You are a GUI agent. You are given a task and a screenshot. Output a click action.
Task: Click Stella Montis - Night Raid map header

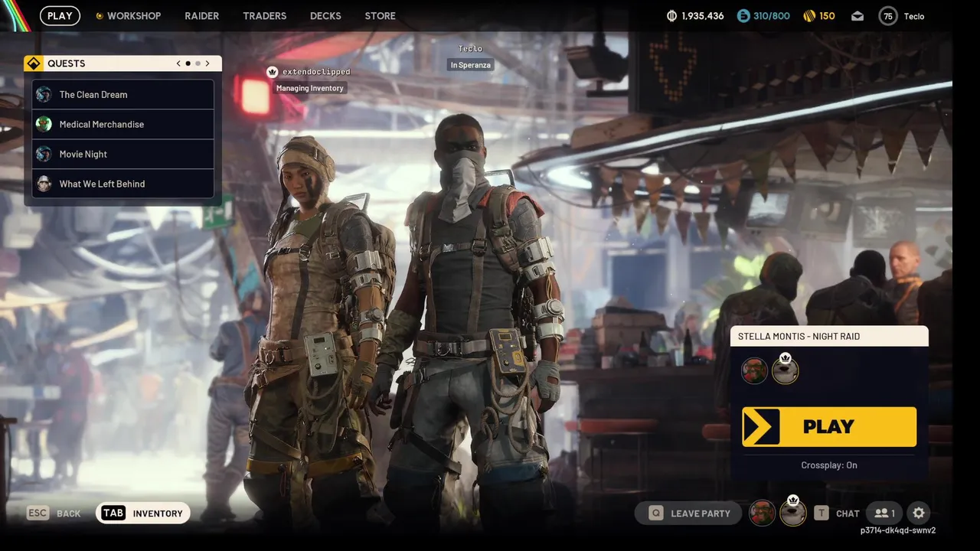coord(829,336)
